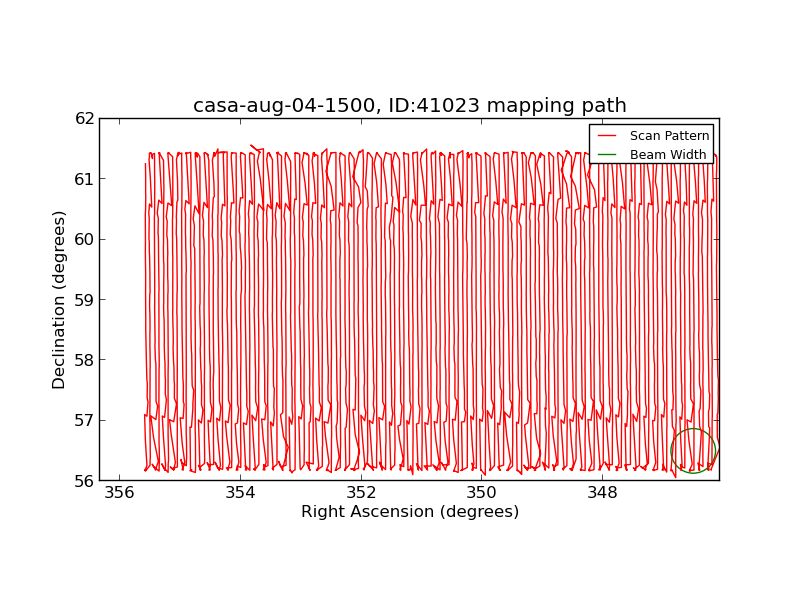This screenshot has width=800, height=600.
Task: Click the x-axis tick label 354
Action: point(240,493)
